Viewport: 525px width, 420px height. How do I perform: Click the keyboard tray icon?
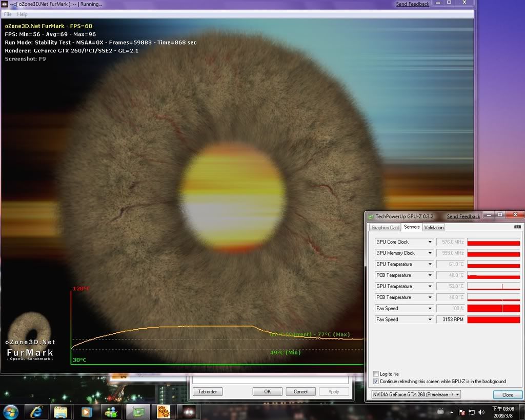pyautogui.click(x=440, y=412)
